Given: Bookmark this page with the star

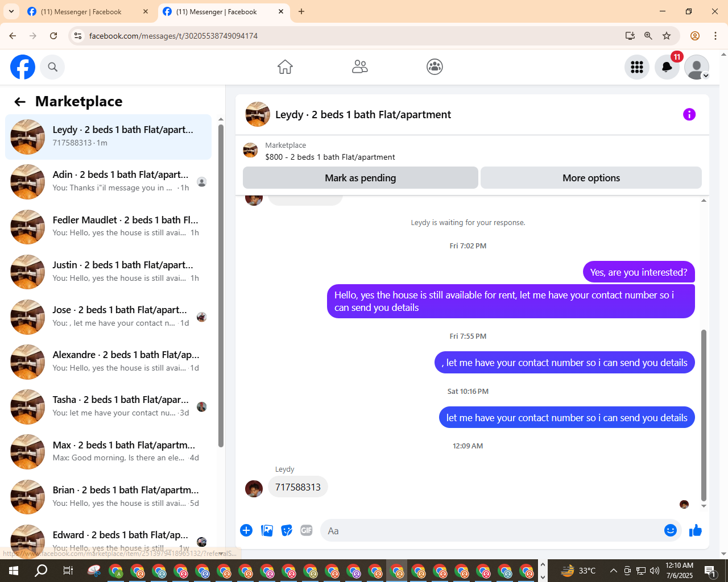Looking at the screenshot, I should tap(667, 36).
